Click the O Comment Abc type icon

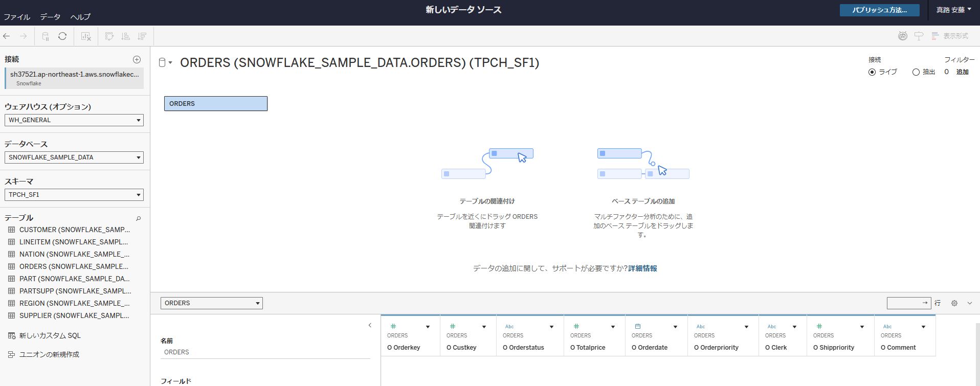coord(887,326)
